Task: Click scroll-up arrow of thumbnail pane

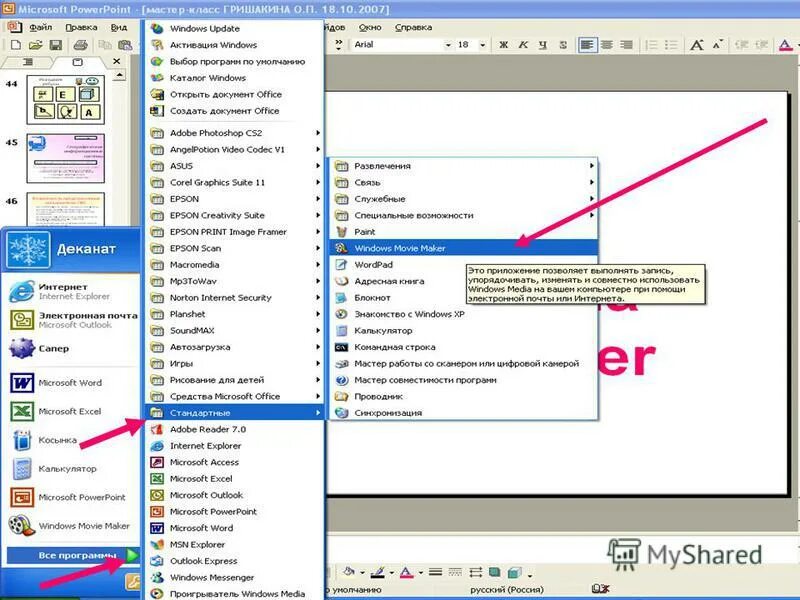Action: coord(119,76)
